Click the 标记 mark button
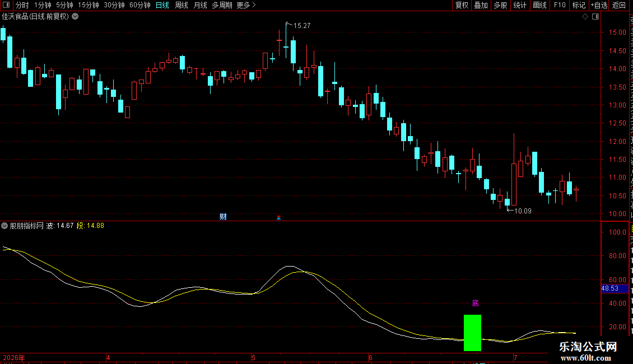Screen dimensions: 633x364 tap(579, 5)
